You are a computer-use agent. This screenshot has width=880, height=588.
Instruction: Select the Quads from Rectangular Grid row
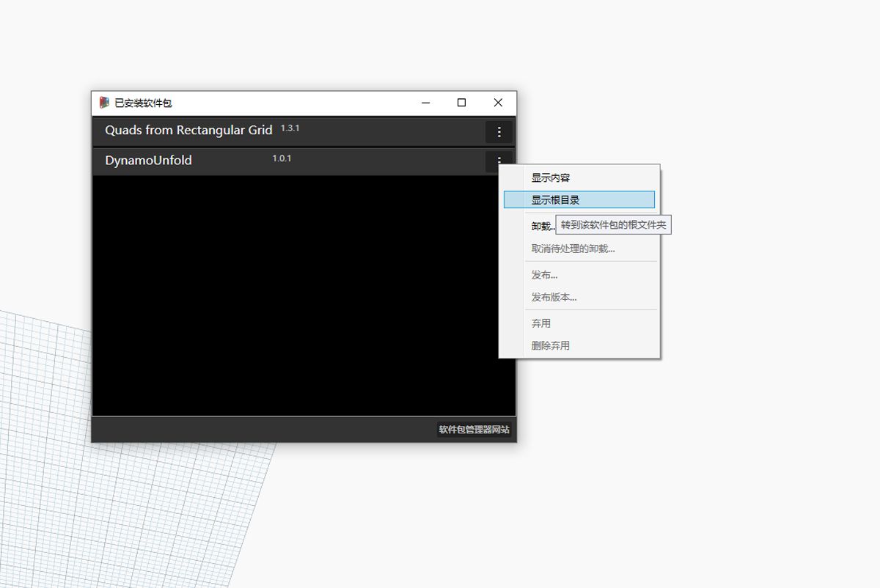click(x=304, y=132)
